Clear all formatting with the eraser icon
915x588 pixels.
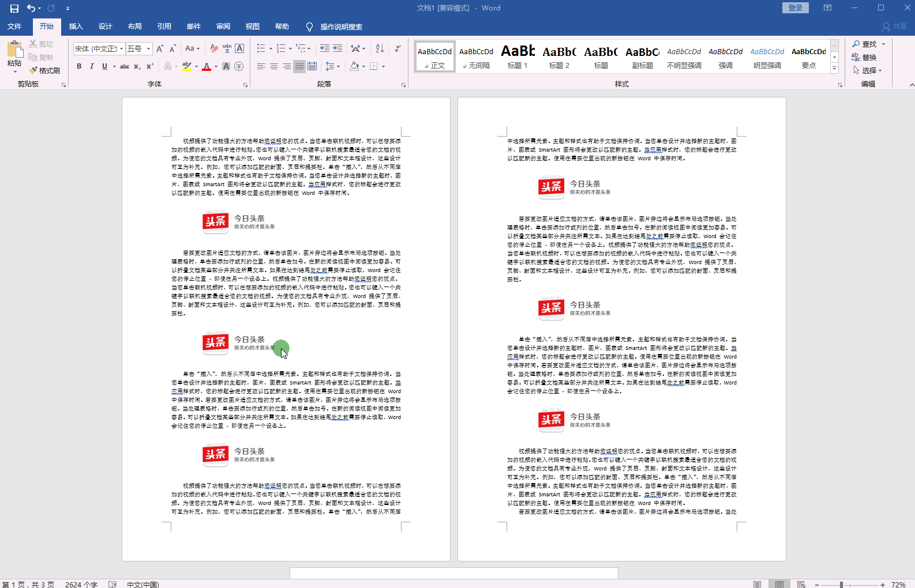point(214,49)
